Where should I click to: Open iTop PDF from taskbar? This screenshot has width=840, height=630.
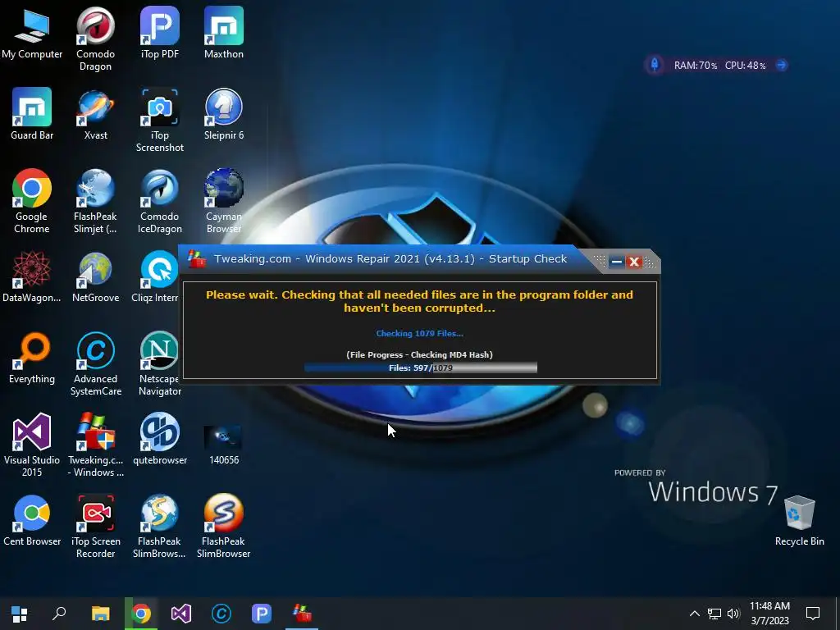[262, 614]
